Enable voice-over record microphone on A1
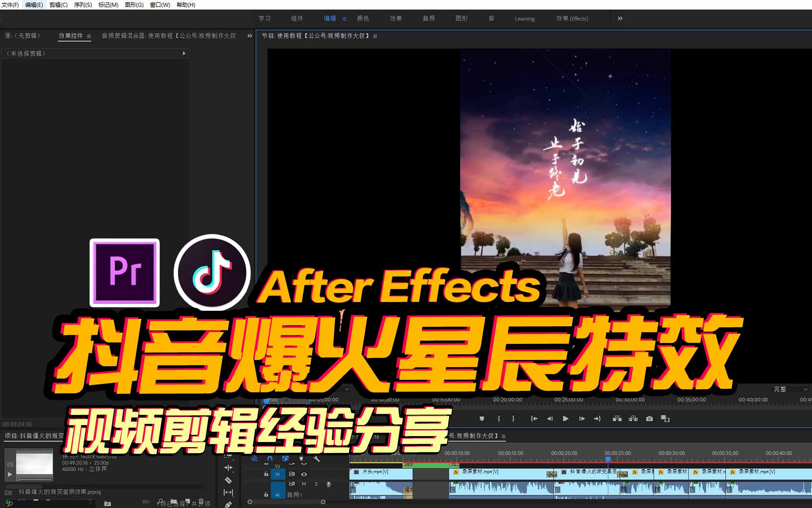The height and width of the screenshot is (508, 812). pos(329,484)
